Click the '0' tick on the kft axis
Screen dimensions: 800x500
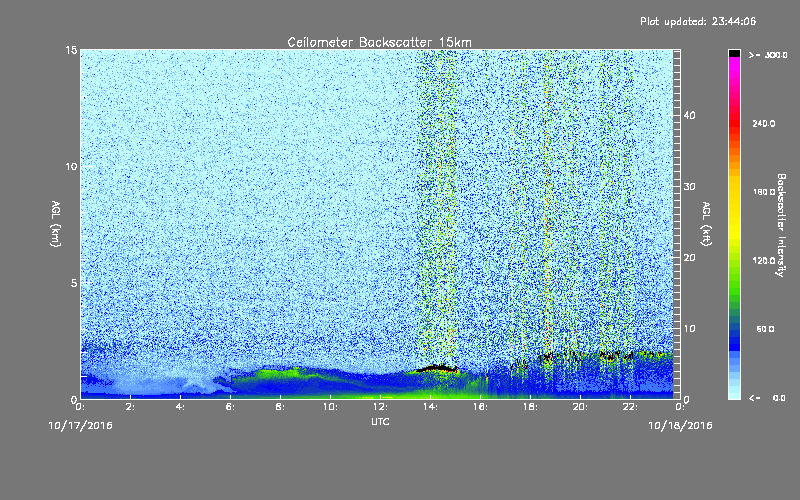point(687,399)
